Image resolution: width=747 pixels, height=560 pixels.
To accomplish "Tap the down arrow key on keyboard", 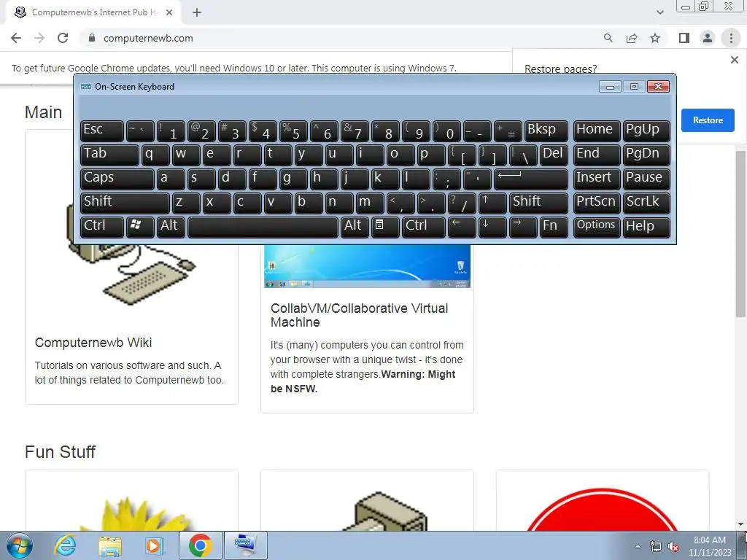I will click(492, 226).
